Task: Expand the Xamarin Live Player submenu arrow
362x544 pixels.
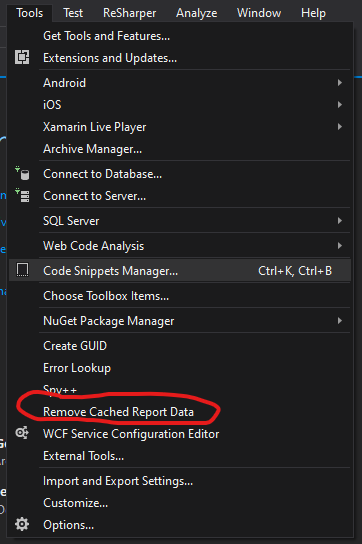Action: pos(340,127)
